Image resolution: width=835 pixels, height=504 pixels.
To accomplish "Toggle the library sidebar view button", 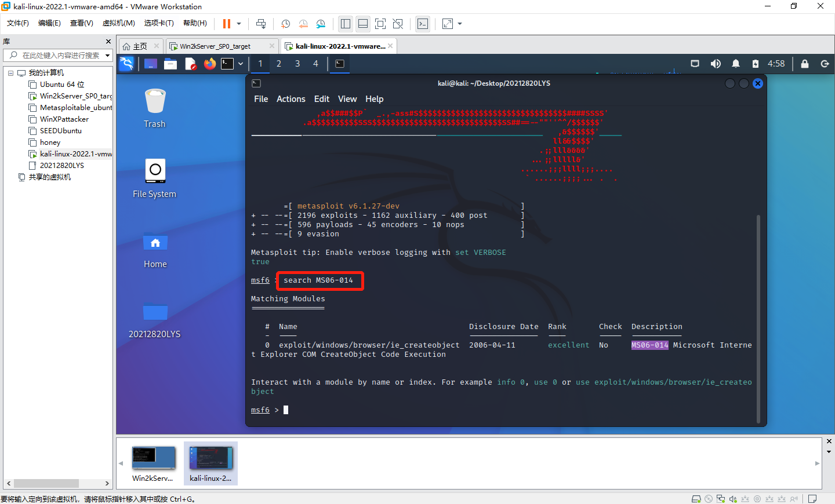I will point(346,24).
